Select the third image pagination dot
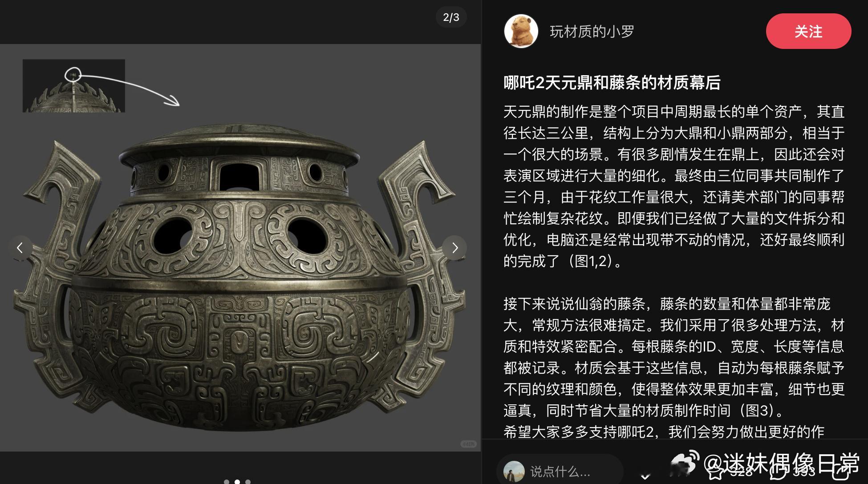 click(x=248, y=482)
